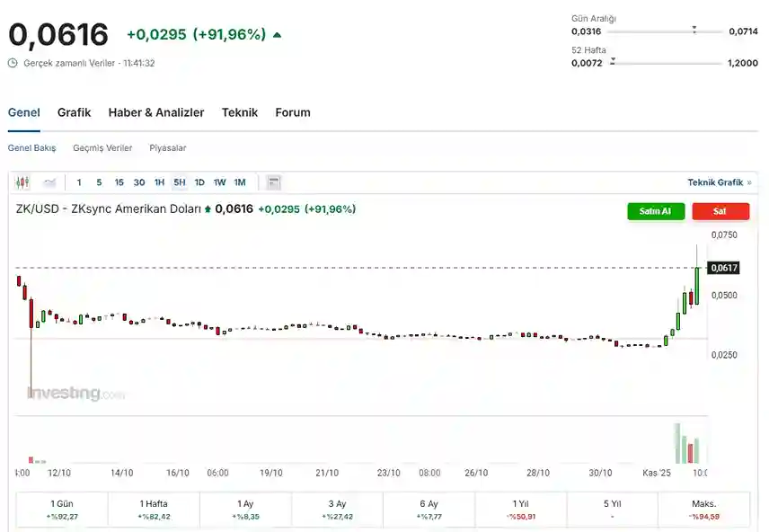This screenshot has height=532, width=769.
Task: Switch to the Teknik tab
Action: pos(240,112)
